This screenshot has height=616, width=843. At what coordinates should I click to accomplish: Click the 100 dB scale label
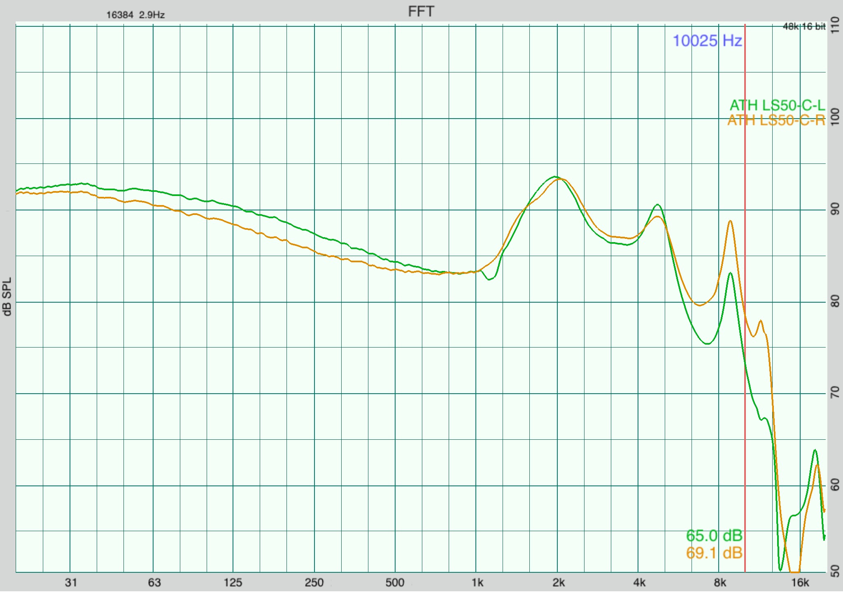(835, 118)
